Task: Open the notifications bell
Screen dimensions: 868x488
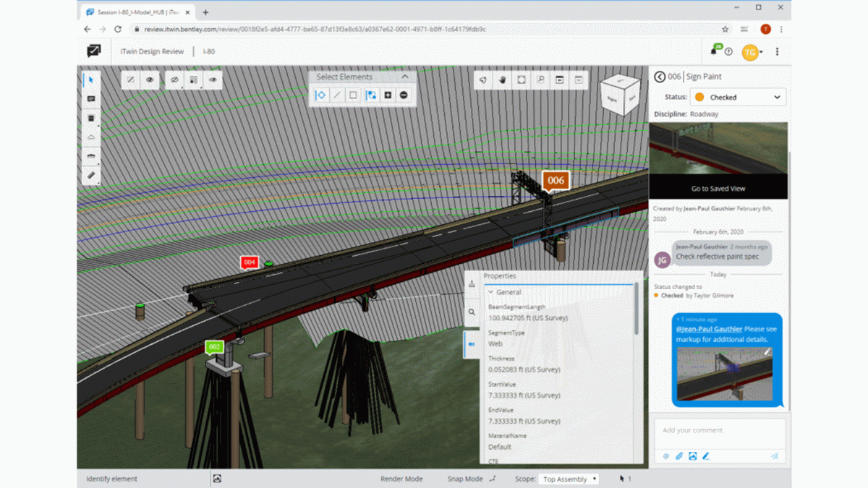Action: pos(714,51)
